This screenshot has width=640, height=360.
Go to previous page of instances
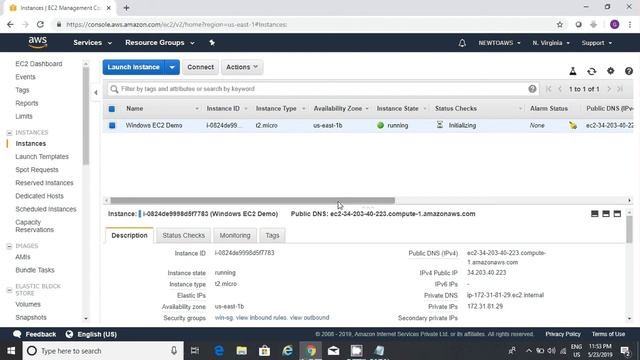560,89
